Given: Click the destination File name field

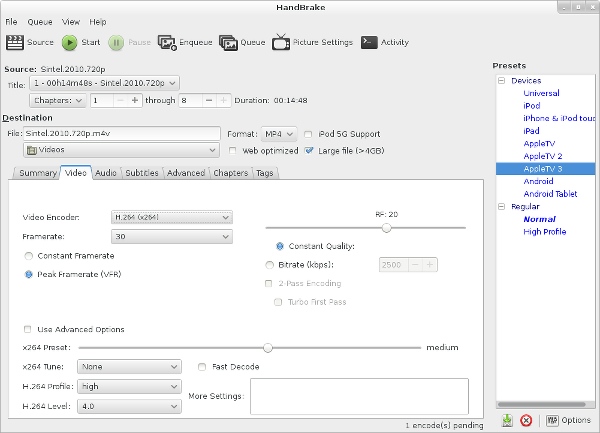Looking at the screenshot, I should (x=120, y=133).
